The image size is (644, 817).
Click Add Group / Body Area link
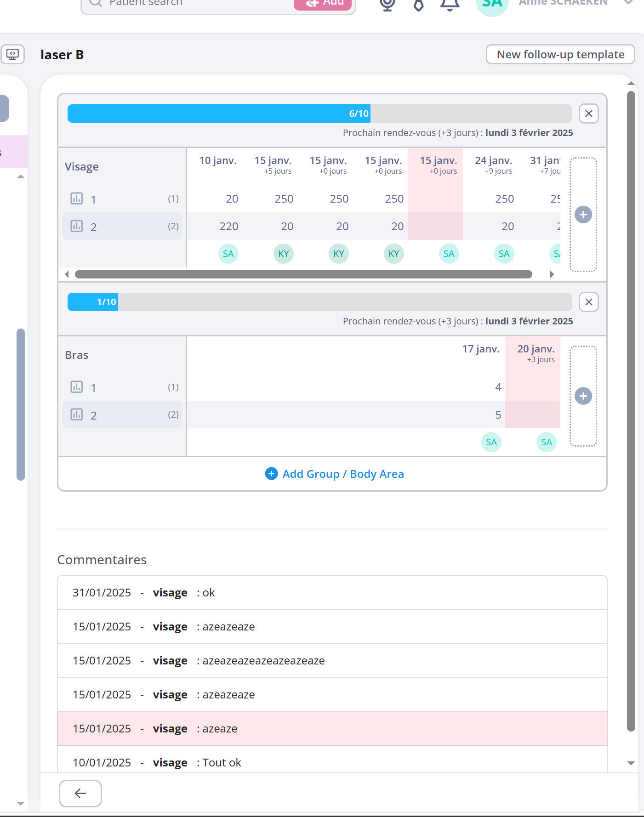click(334, 474)
